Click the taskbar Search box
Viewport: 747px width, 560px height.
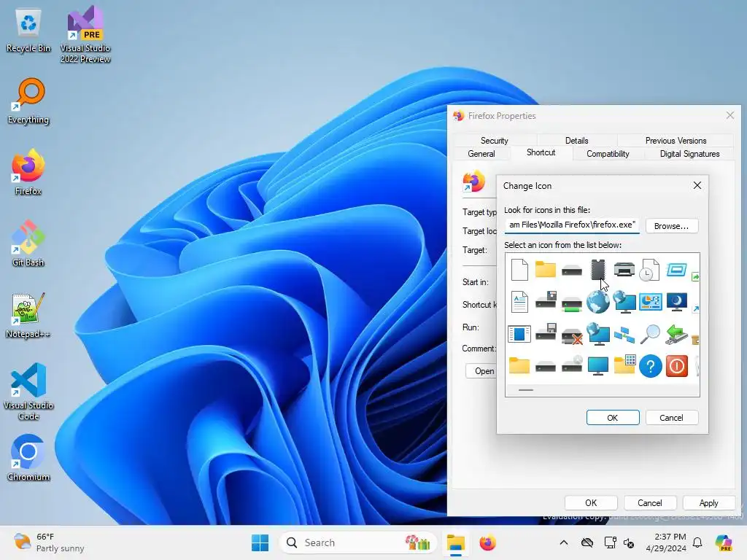click(x=358, y=542)
